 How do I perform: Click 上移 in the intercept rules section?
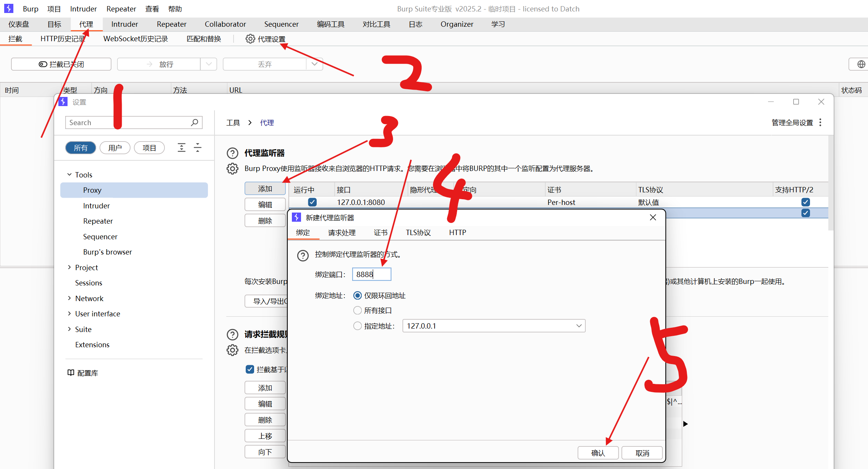click(x=265, y=436)
